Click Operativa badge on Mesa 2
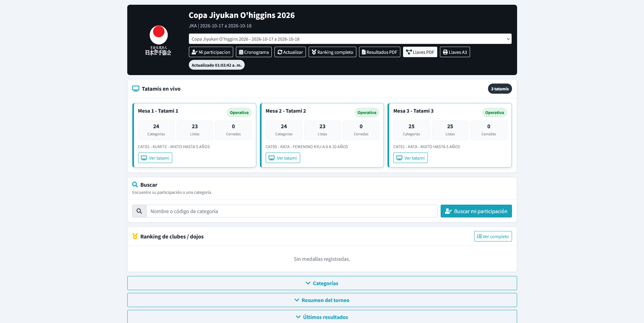Viewport: 644px width, 323px height. [x=367, y=113]
